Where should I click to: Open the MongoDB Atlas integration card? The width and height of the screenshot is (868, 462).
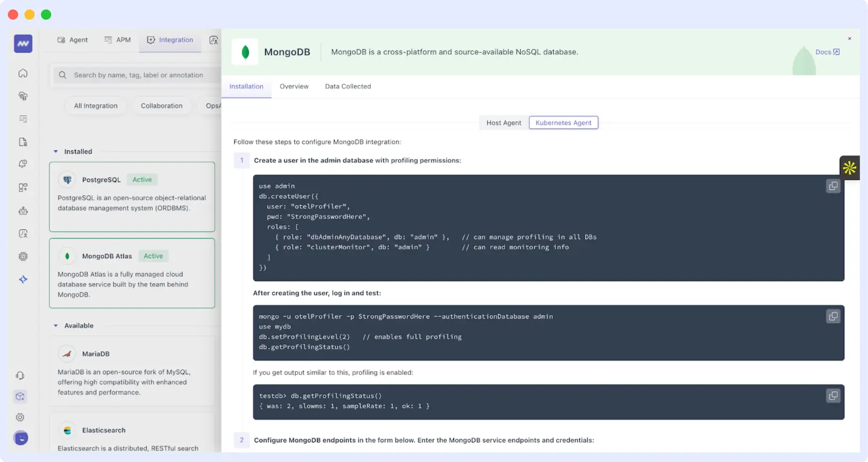pyautogui.click(x=132, y=273)
